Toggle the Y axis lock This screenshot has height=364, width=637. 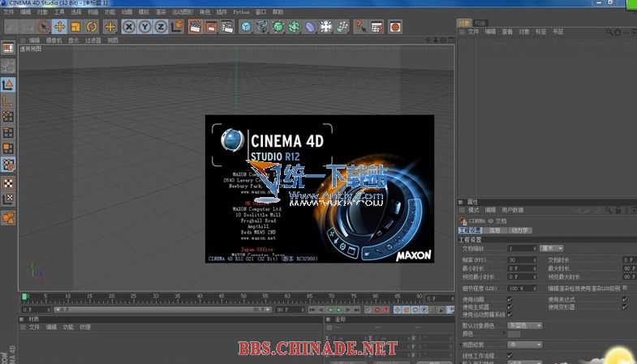coord(145,27)
